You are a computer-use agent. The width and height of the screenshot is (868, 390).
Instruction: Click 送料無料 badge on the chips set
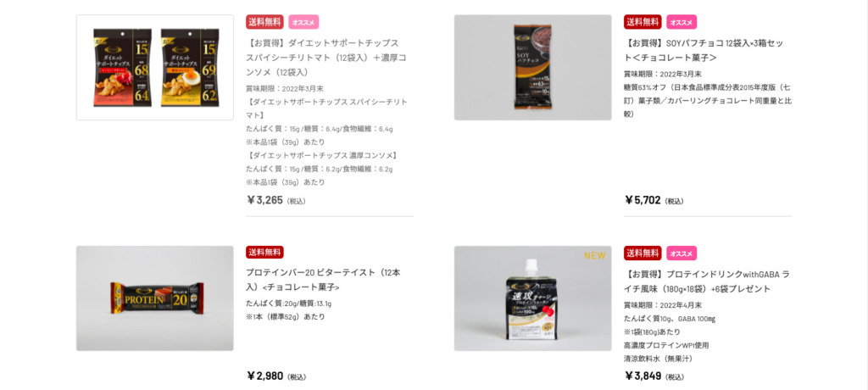coord(264,22)
